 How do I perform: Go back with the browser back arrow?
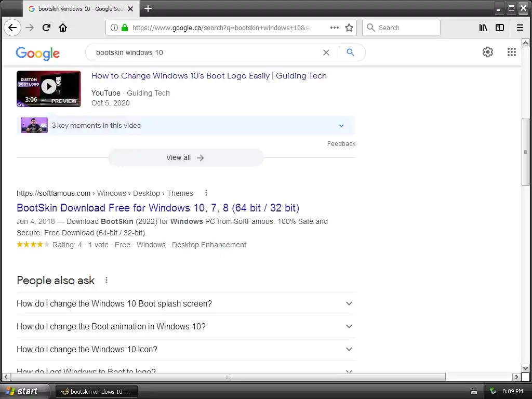click(x=12, y=28)
